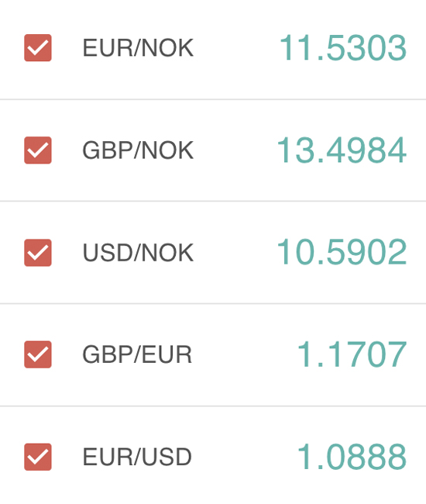Screen dimensions: 426x504
Task: Click the 1.1707 rate value
Action: point(352,354)
